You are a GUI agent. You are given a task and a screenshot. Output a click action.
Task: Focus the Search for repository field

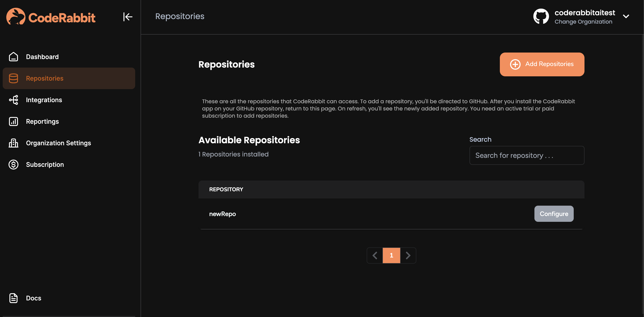coord(527,155)
